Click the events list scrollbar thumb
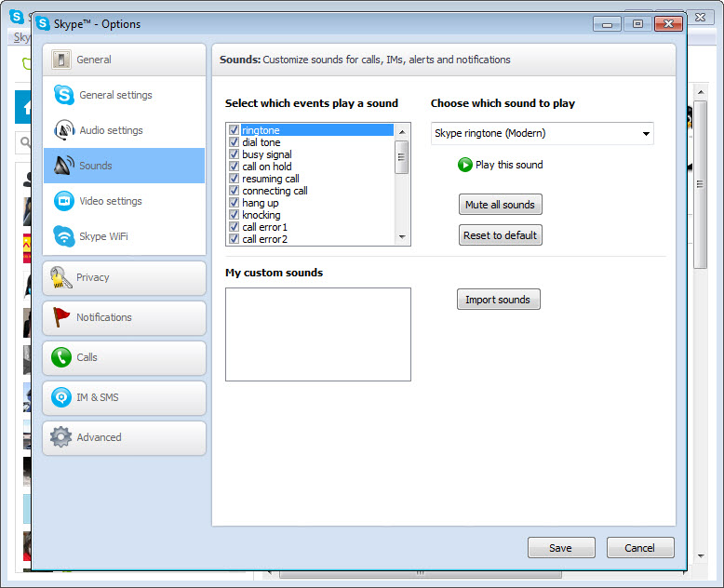724x588 pixels. (x=402, y=157)
